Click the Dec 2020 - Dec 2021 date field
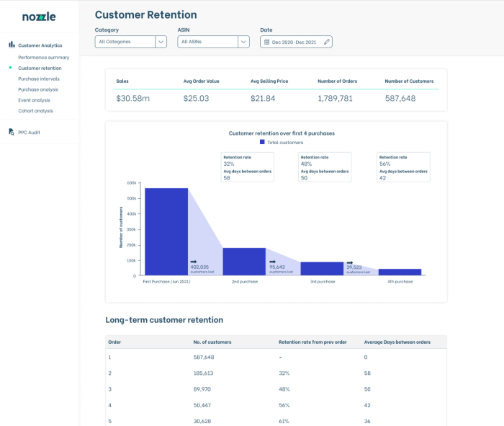504x426 pixels. [296, 42]
